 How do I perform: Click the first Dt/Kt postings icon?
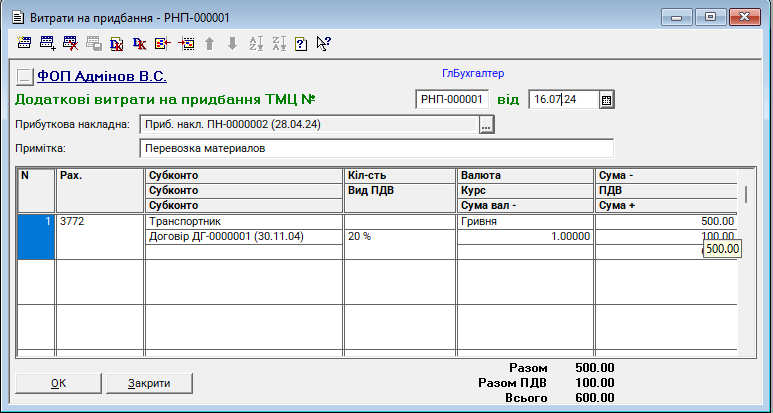117,43
